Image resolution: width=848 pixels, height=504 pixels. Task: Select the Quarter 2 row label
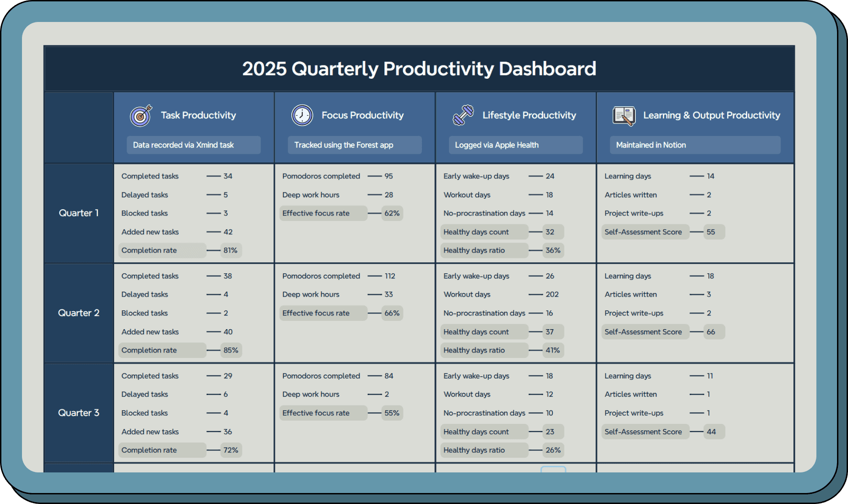click(x=79, y=313)
